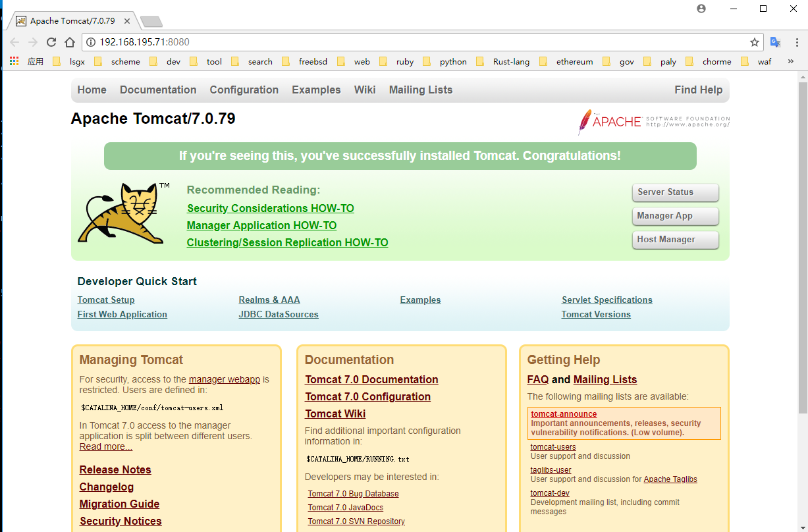Open the Examples nav item
This screenshot has height=532, width=808.
(316, 90)
